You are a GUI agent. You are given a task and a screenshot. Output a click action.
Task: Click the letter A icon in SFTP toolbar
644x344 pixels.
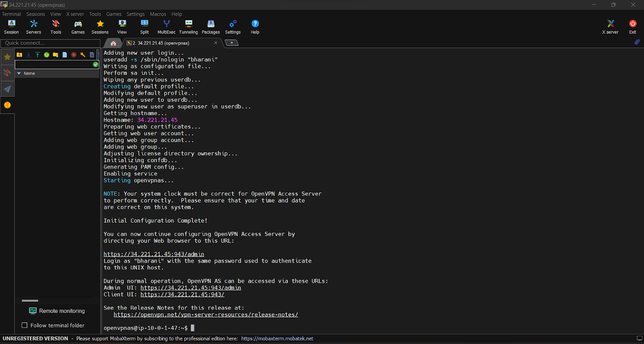point(92,55)
